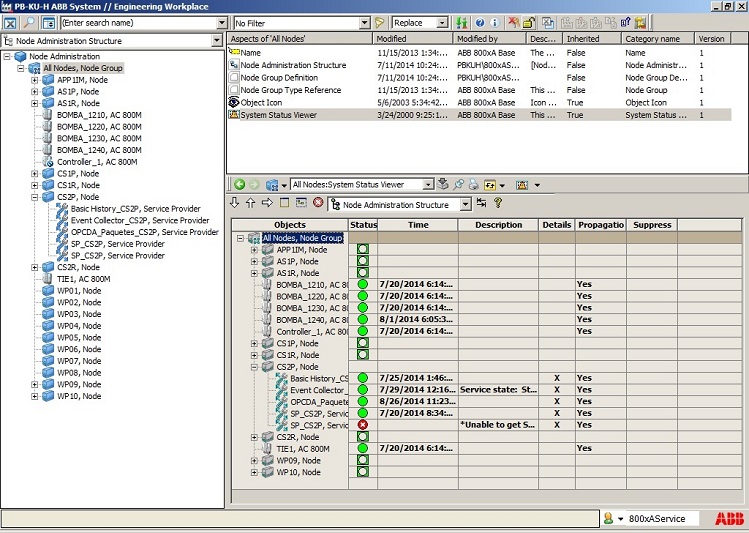Click the red stop icon in status toolbar
This screenshot has height=533, width=749.
pos(318,203)
